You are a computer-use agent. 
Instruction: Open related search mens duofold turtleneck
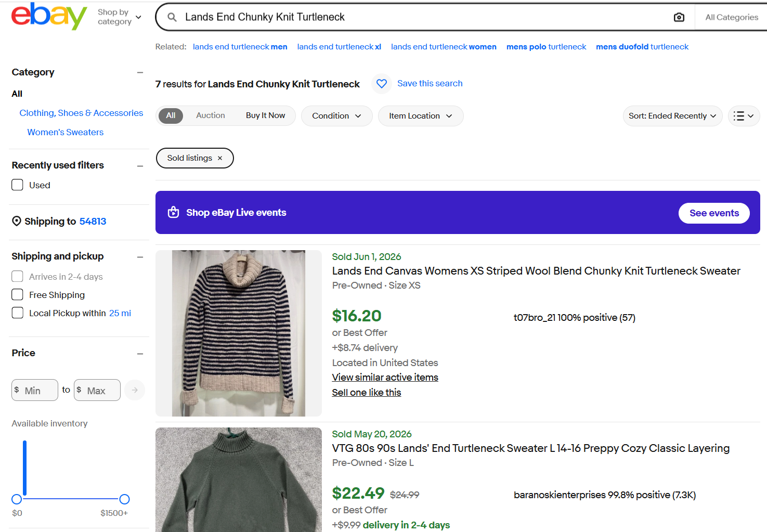(642, 47)
